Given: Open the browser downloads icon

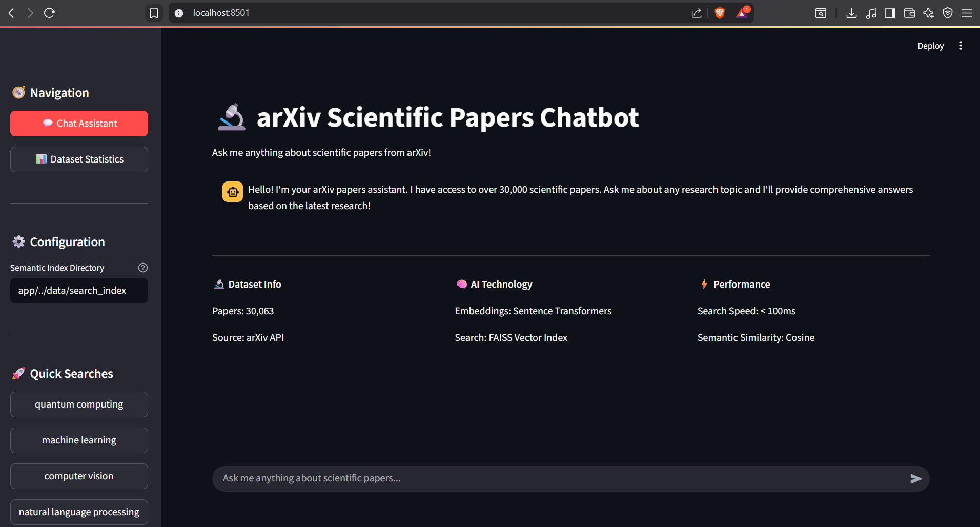Looking at the screenshot, I should pos(851,13).
